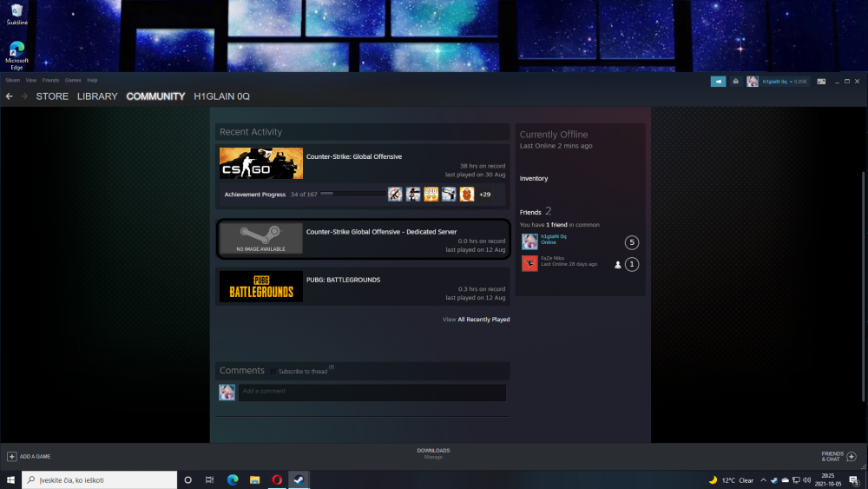Click the Add a comment field
868x489 pixels.
pos(372,392)
